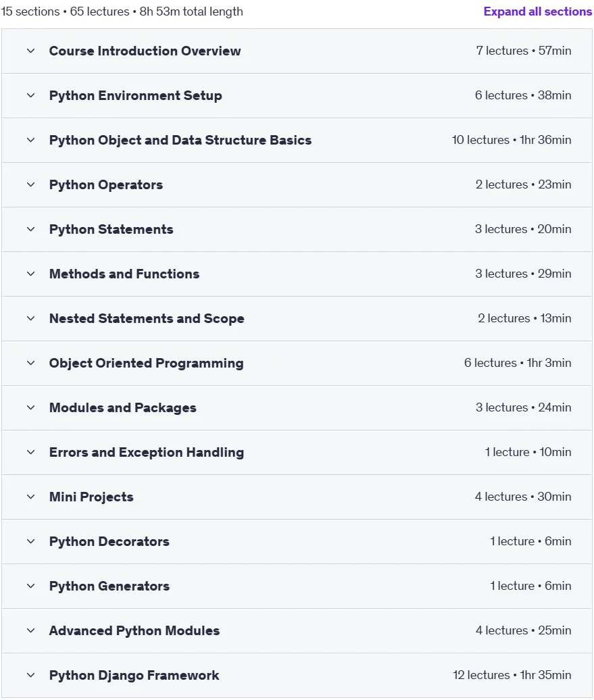Screen dimensions: 594x700
Task: Click chevron icon beside Mini Projects
Action: click(31, 497)
